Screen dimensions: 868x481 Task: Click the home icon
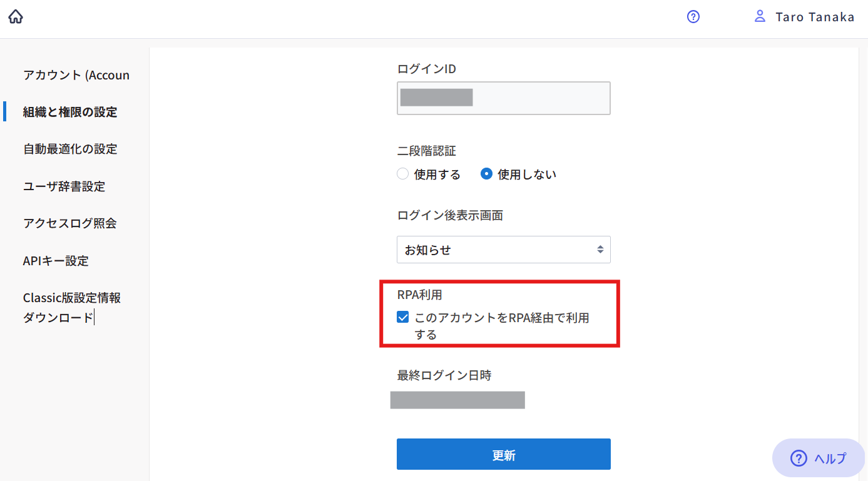(16, 17)
